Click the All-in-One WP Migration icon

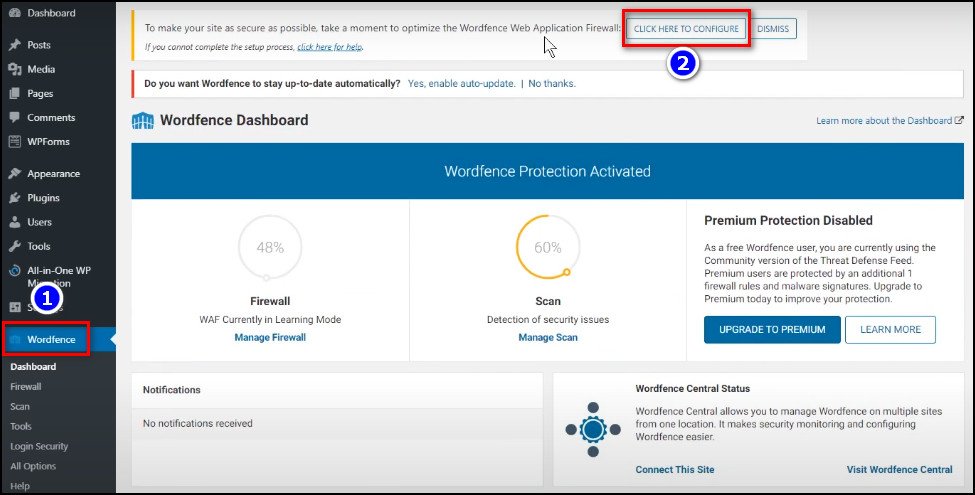[x=15, y=271]
